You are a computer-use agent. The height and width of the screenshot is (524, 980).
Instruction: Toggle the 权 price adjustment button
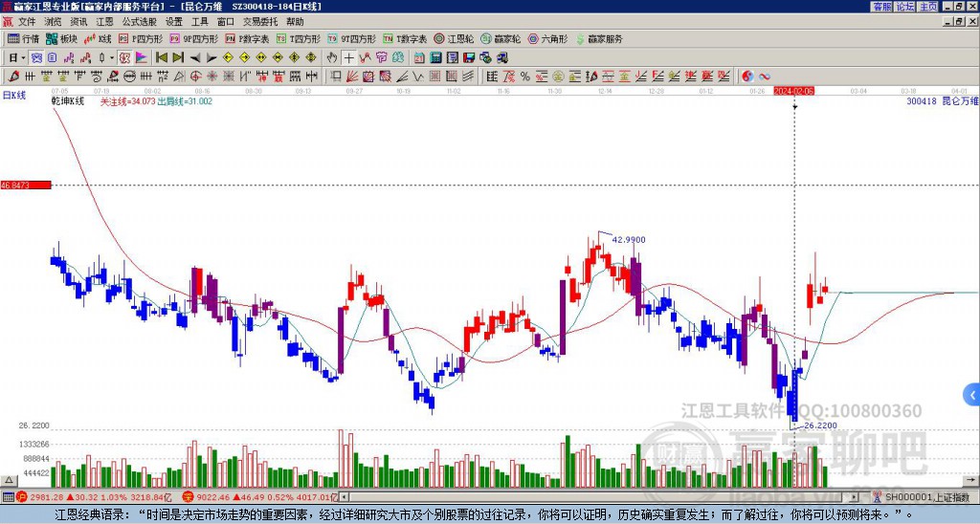pyautogui.click(x=123, y=58)
